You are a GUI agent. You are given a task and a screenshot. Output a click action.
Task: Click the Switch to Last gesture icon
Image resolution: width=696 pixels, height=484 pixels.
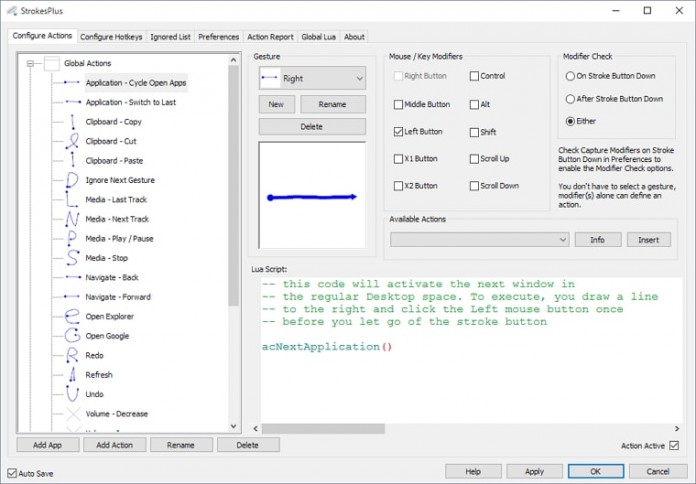[x=72, y=102]
